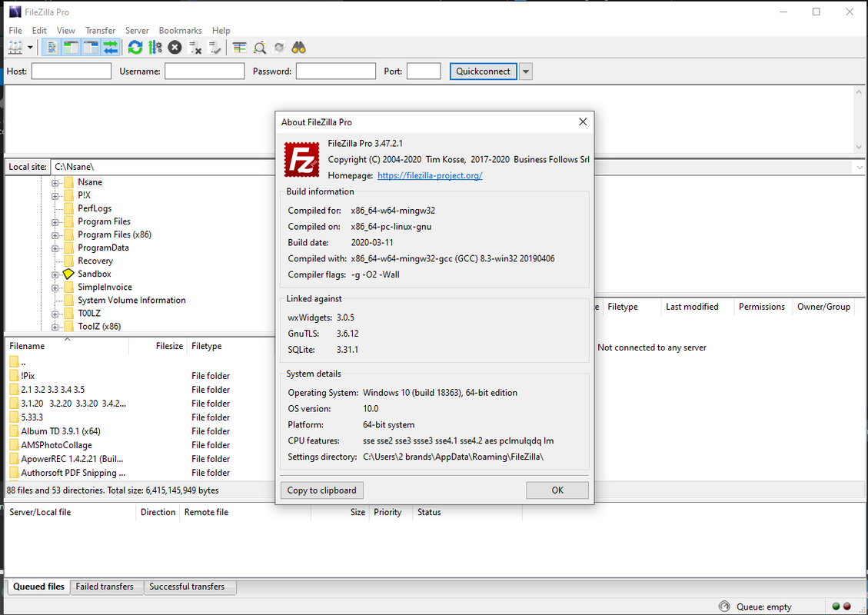Viewport: 868px width, 615px height.
Task: Sort remote list by Last modified
Action: [x=697, y=307]
